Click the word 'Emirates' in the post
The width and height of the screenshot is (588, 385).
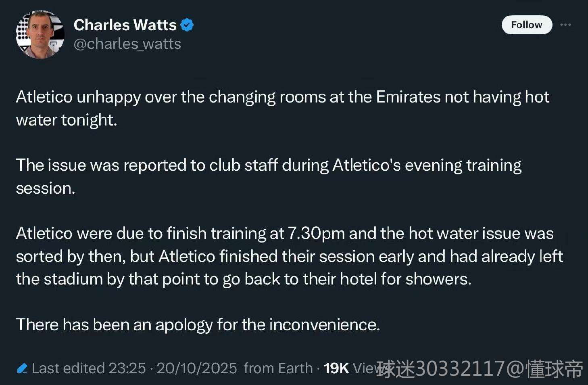pyautogui.click(x=408, y=97)
